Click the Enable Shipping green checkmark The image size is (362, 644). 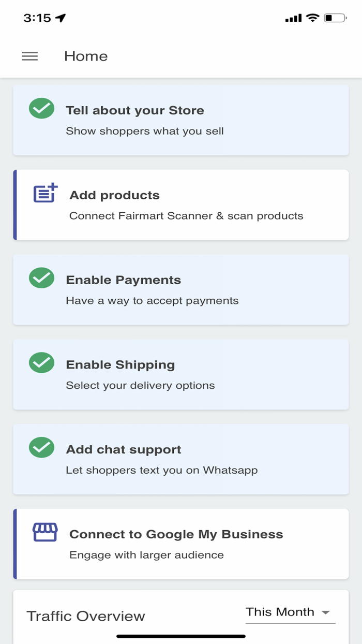pos(41,363)
